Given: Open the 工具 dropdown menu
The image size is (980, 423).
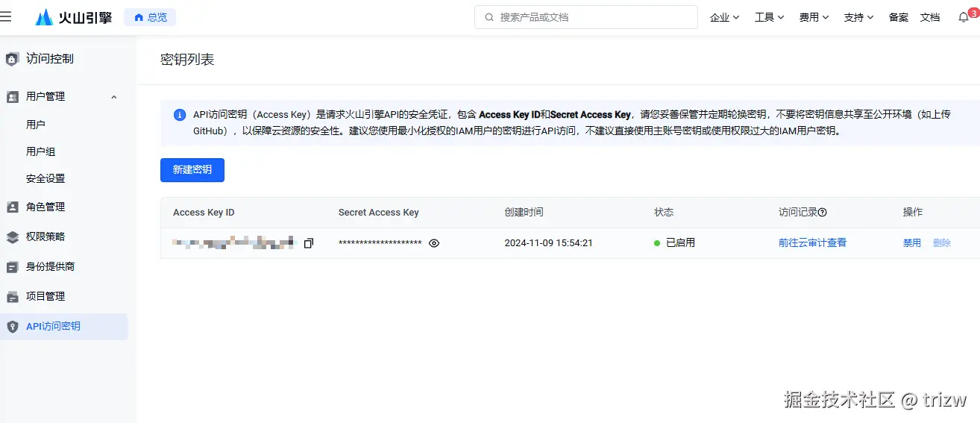Looking at the screenshot, I should pyautogui.click(x=769, y=17).
